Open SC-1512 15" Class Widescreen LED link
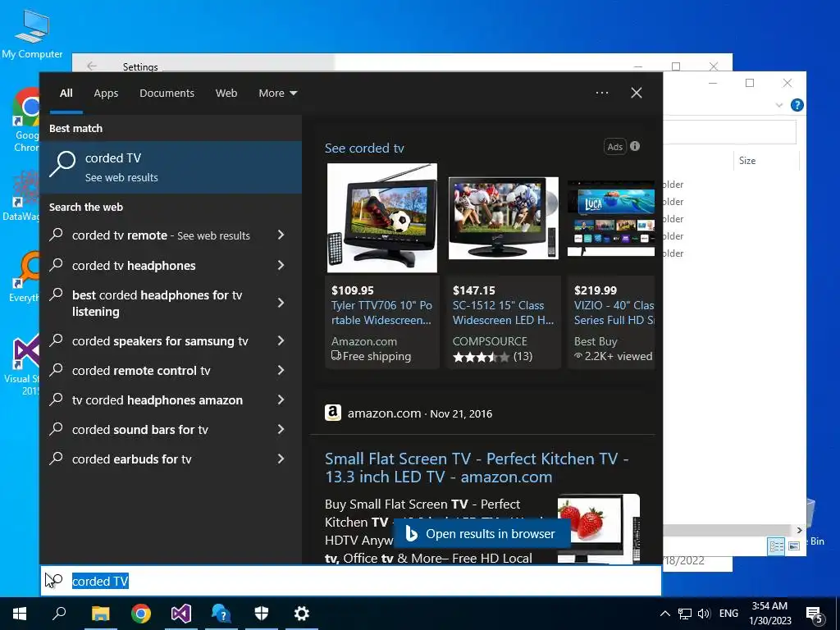This screenshot has width=840, height=630. (x=504, y=313)
